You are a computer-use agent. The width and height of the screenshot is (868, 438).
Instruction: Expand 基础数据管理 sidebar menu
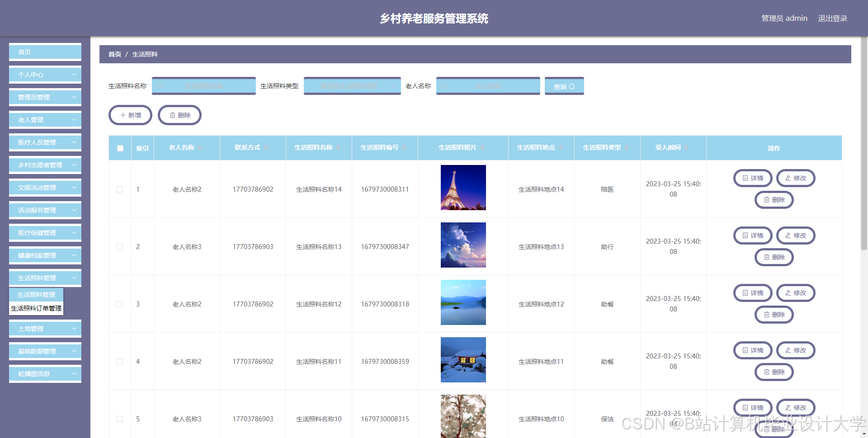pyautogui.click(x=45, y=351)
